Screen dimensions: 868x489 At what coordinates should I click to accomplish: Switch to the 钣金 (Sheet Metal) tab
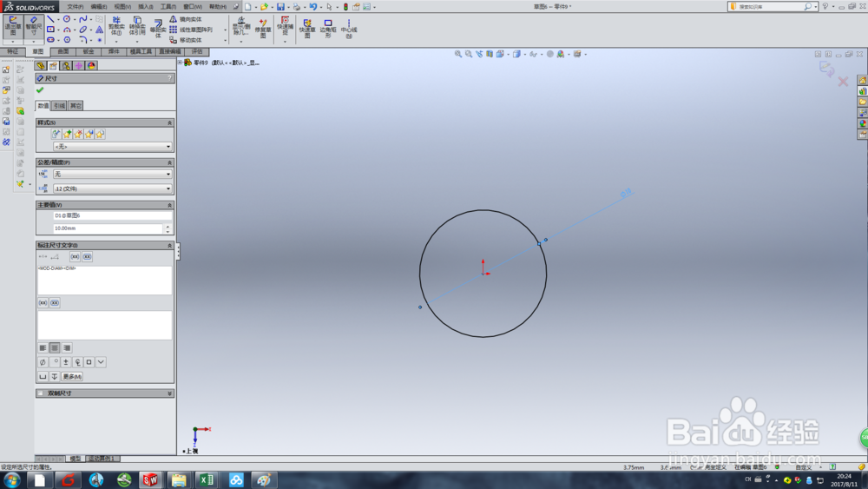[89, 51]
